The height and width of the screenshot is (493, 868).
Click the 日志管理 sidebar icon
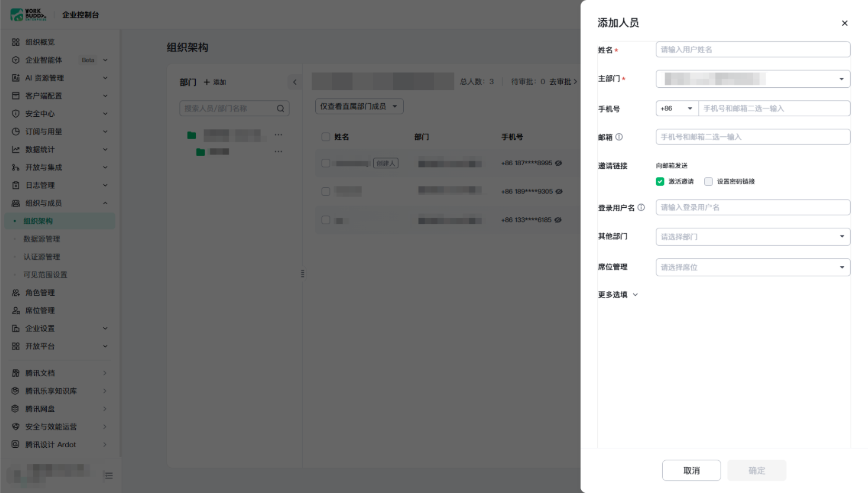(16, 185)
